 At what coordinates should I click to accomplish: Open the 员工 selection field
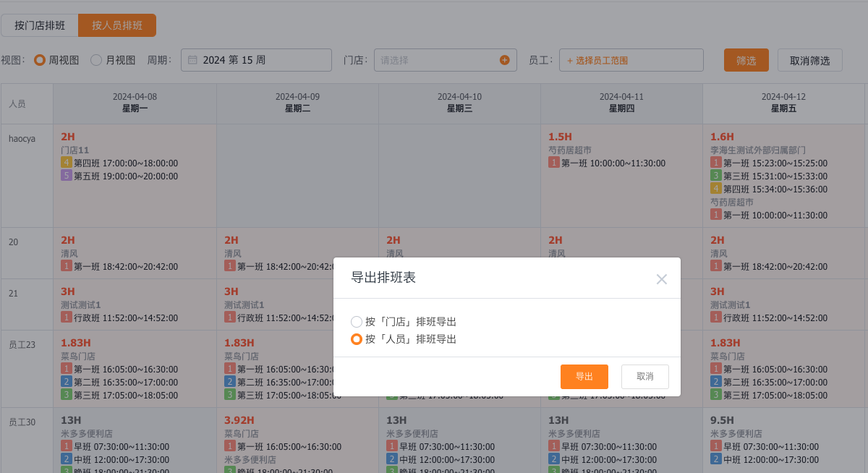click(631, 59)
